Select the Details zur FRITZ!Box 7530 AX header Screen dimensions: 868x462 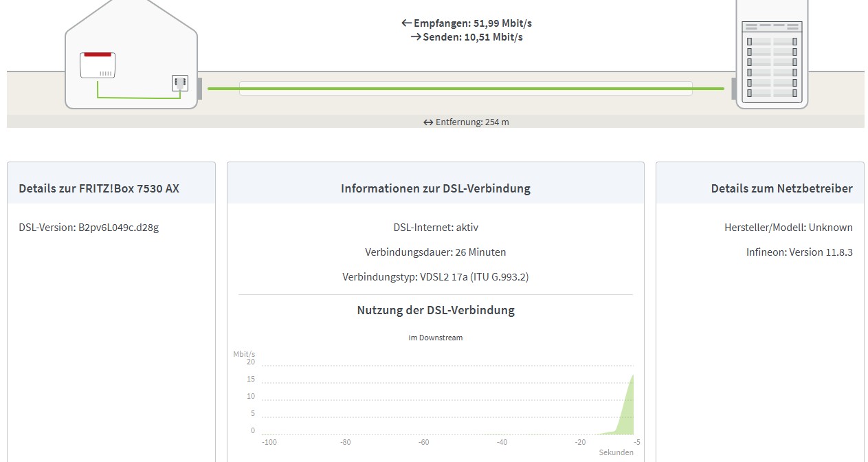pyautogui.click(x=99, y=188)
